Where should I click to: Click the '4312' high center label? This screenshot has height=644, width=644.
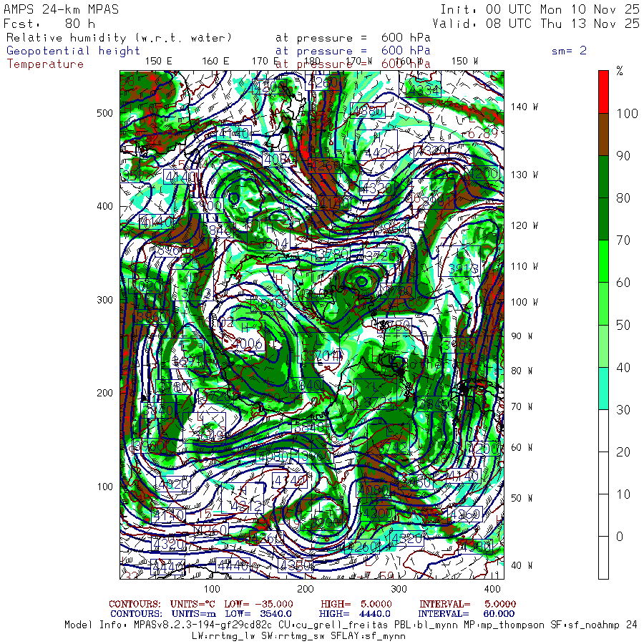point(245,507)
